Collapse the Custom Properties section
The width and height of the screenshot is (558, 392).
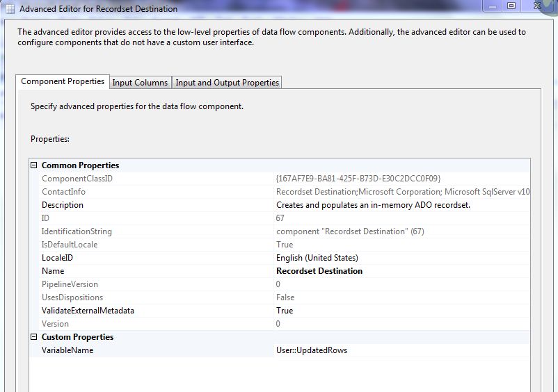(33, 337)
